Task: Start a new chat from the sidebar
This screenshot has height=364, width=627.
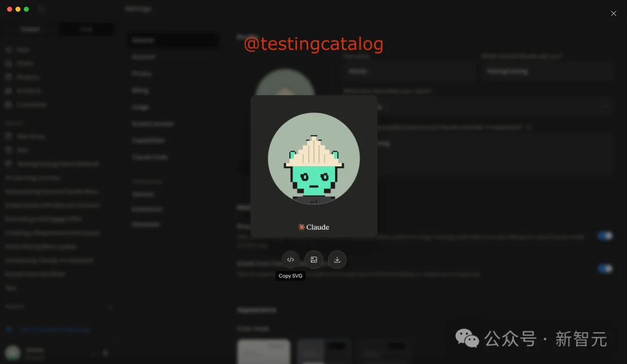Action: [23, 50]
